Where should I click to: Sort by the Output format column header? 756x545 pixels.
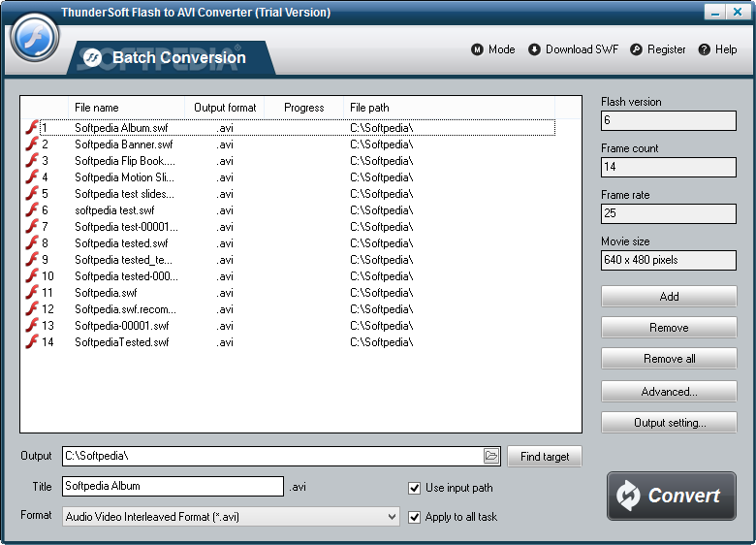[225, 108]
